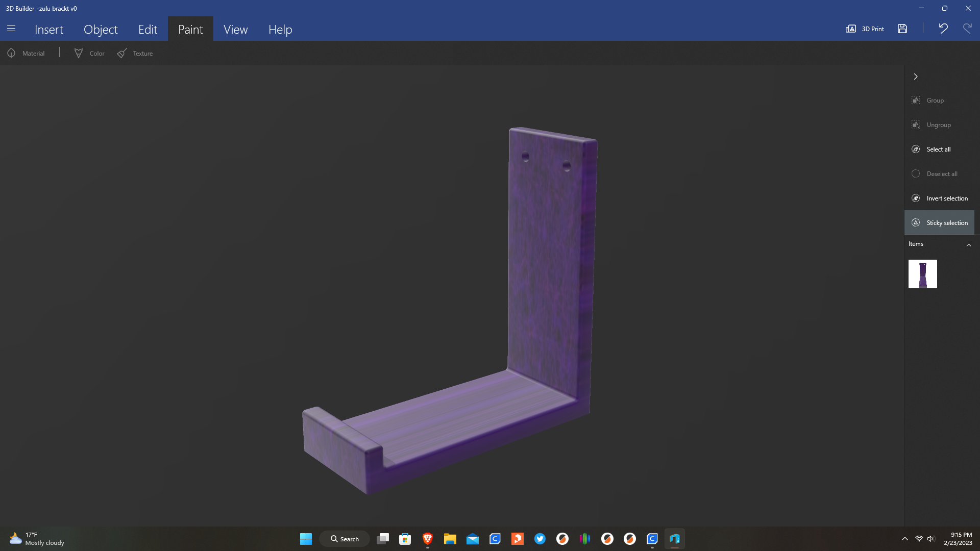Open the View tab
Screen dimensions: 980x551
click(x=235, y=30)
